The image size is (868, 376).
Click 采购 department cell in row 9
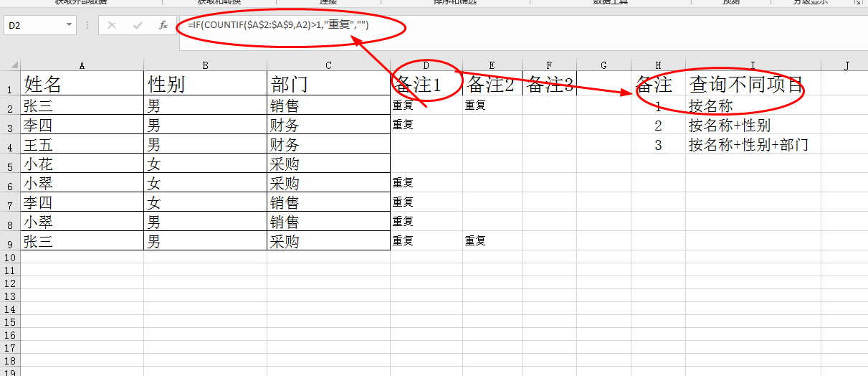tap(328, 241)
